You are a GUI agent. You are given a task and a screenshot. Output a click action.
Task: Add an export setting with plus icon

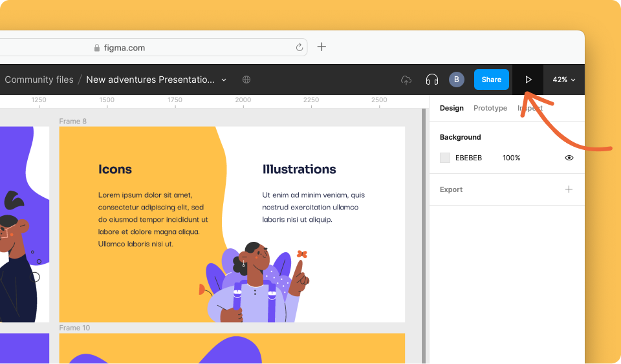(x=569, y=189)
